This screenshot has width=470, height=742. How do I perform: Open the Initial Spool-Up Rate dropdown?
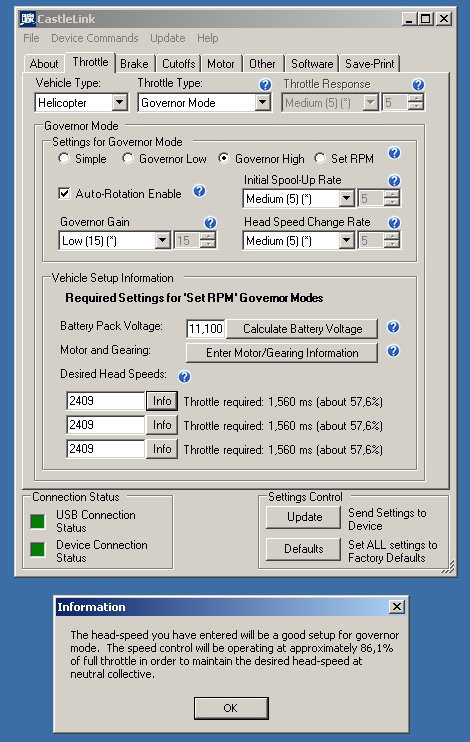(346, 198)
